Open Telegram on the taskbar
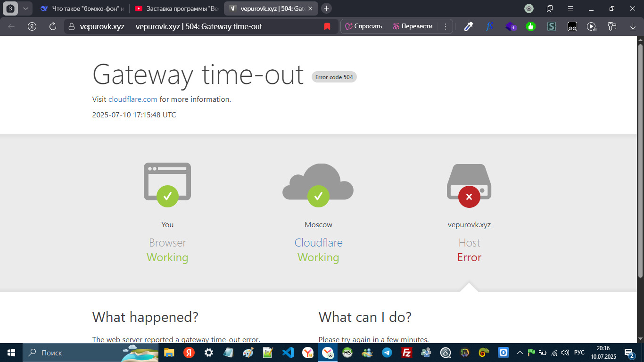644x362 pixels. click(387, 353)
